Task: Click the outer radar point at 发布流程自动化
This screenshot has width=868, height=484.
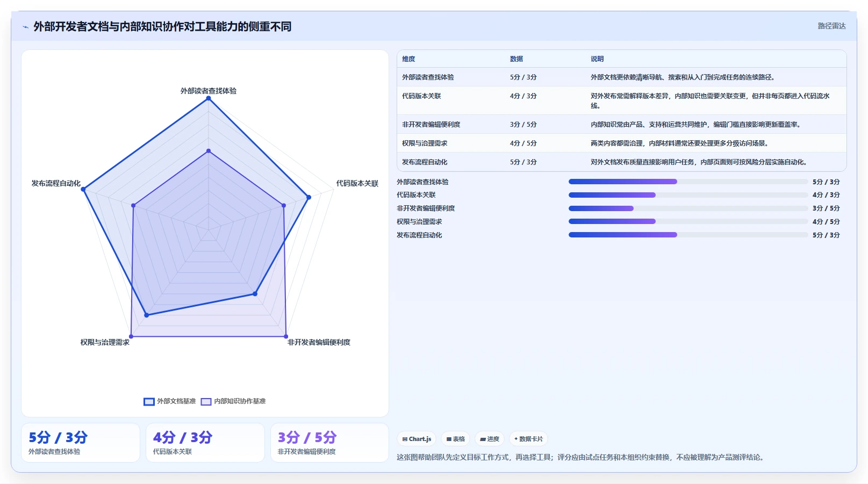Action: [x=83, y=189]
